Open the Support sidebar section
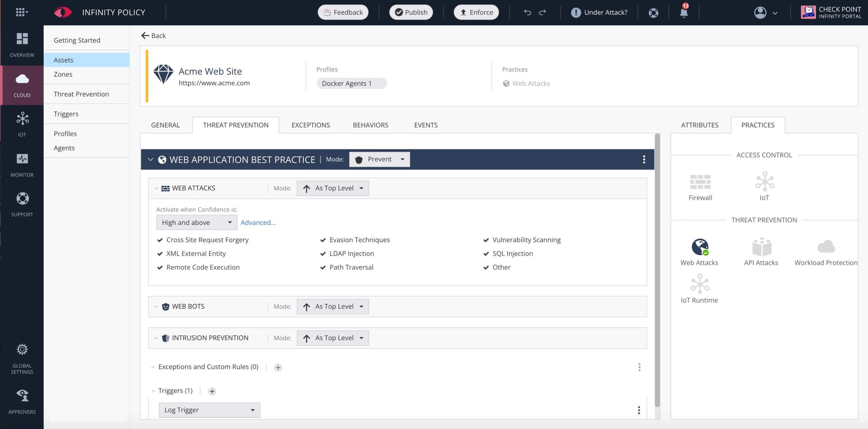 [x=22, y=204]
